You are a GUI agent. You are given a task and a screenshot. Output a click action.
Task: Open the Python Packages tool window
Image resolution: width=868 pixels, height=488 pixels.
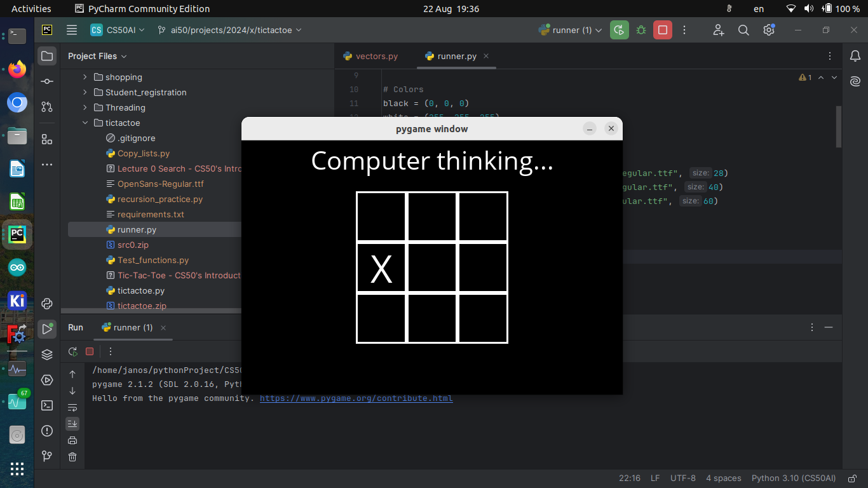click(x=47, y=304)
